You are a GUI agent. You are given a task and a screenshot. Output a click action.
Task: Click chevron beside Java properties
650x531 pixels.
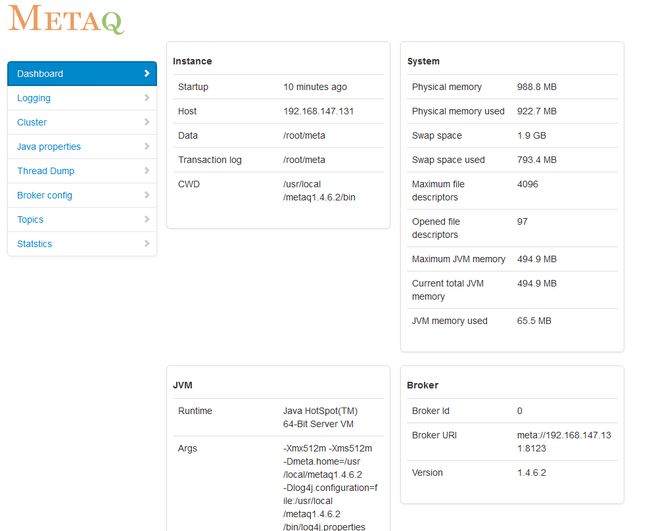tap(147, 146)
